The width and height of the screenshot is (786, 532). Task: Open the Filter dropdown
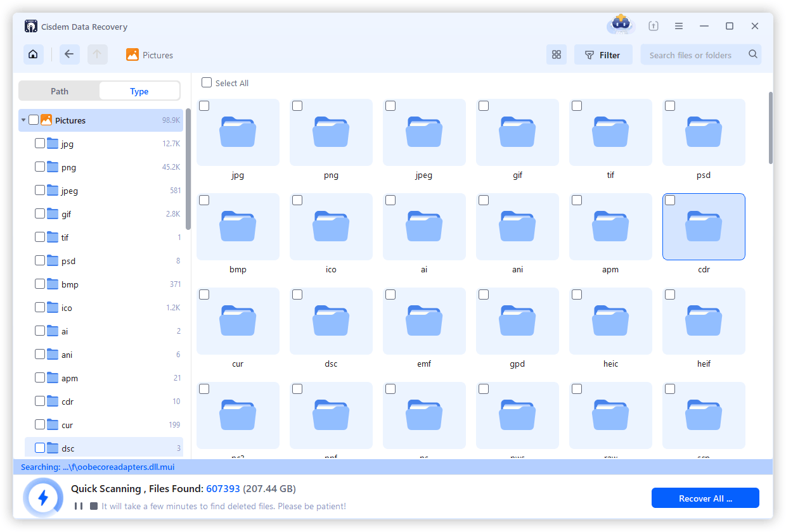pos(603,54)
